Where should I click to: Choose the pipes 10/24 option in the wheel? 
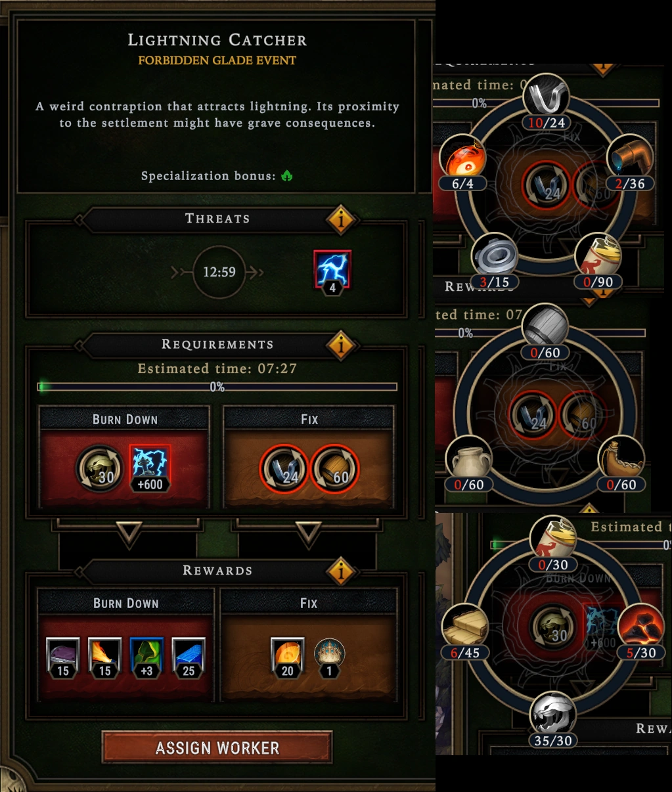pyautogui.click(x=547, y=102)
